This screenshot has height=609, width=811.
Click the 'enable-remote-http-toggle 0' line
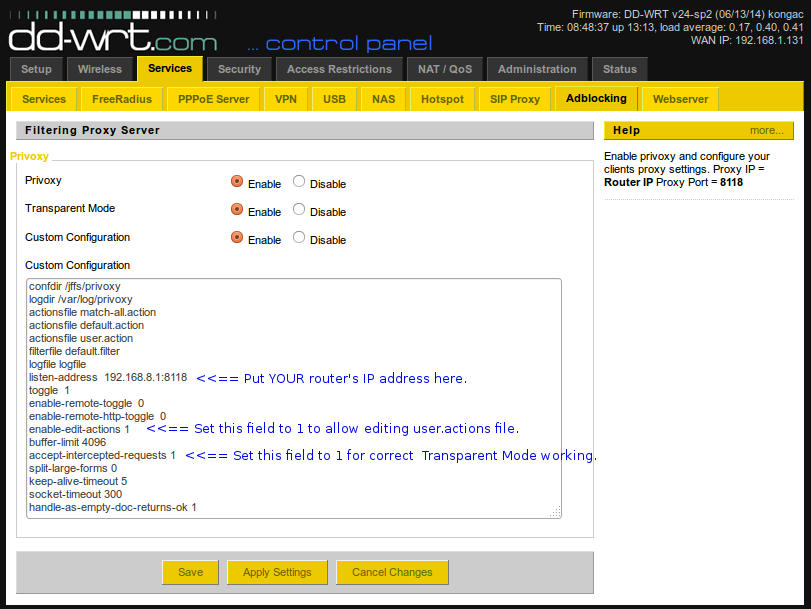click(x=97, y=416)
